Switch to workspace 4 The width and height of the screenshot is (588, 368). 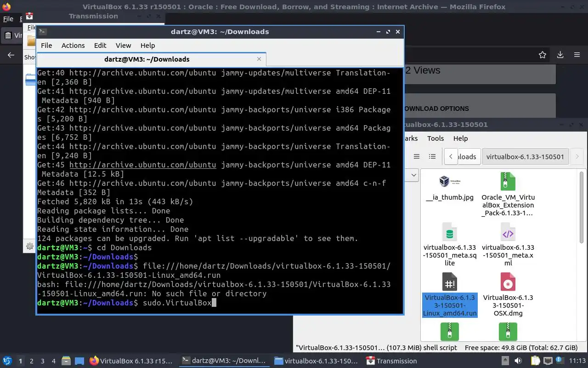pyautogui.click(x=54, y=361)
